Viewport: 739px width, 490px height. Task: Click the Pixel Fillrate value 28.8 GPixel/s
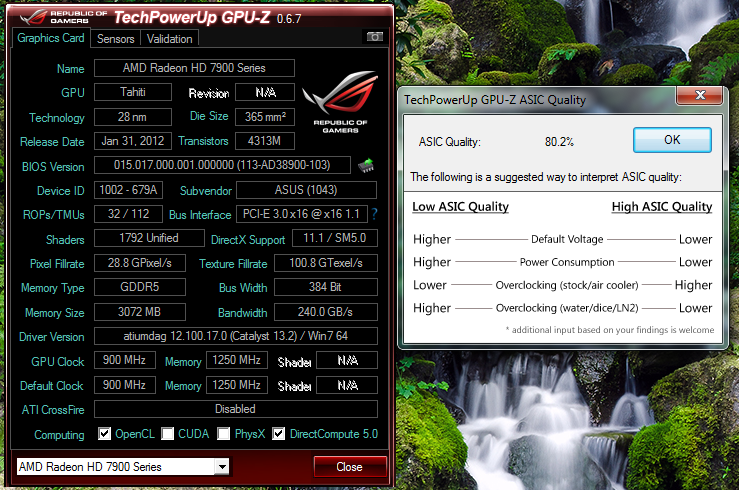coord(140,263)
